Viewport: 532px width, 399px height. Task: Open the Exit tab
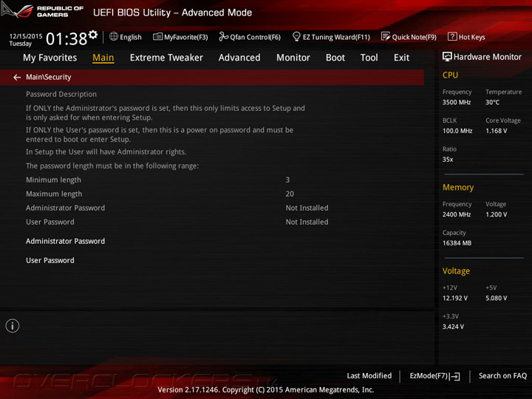pyautogui.click(x=401, y=58)
